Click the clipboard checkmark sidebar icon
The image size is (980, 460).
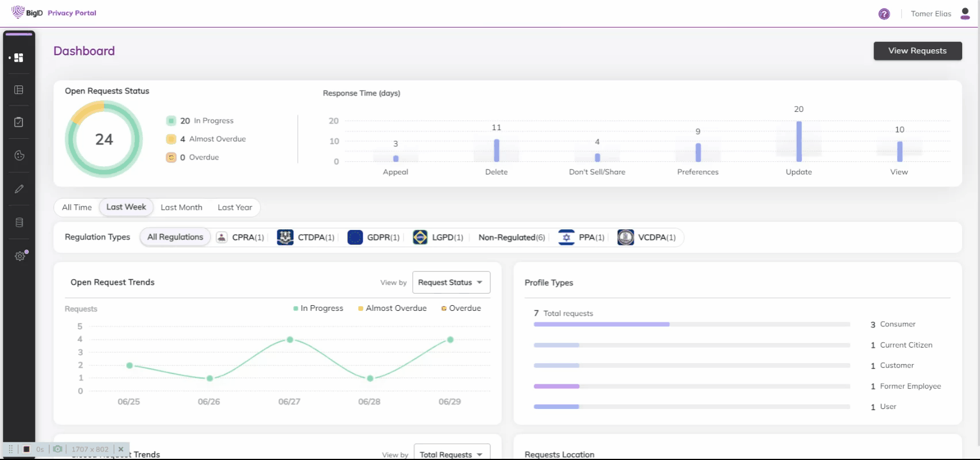(19, 122)
